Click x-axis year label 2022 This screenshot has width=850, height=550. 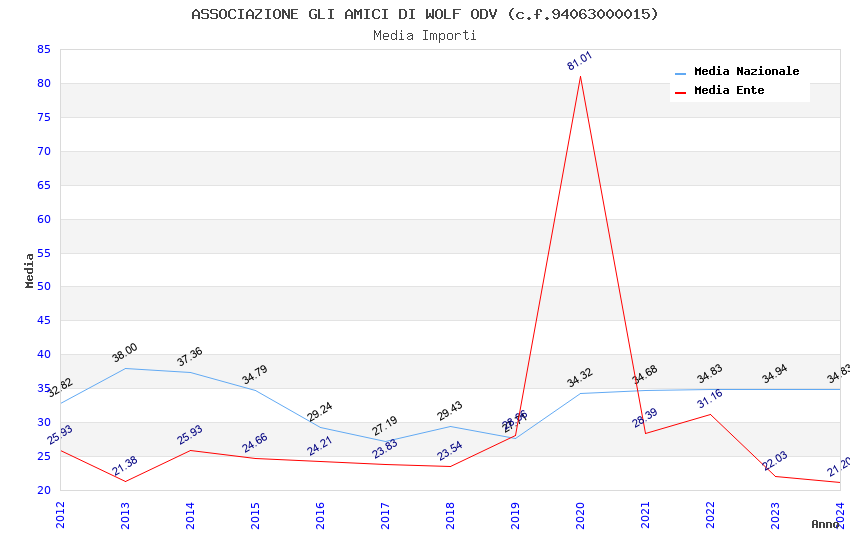point(711,515)
